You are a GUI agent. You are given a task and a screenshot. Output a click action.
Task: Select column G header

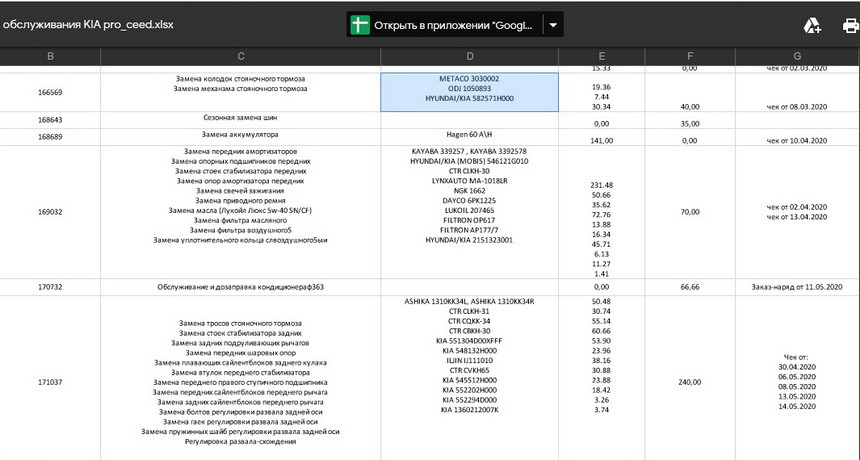(x=797, y=56)
